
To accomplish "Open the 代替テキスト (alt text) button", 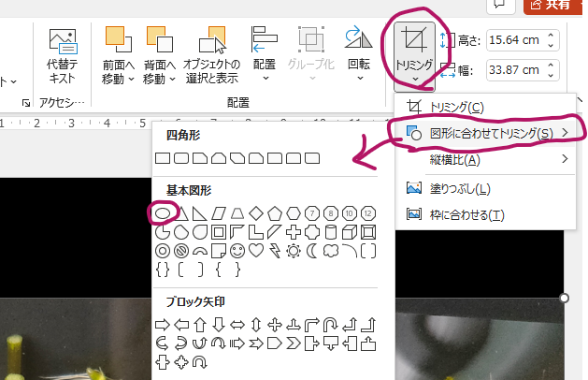I will tap(63, 56).
